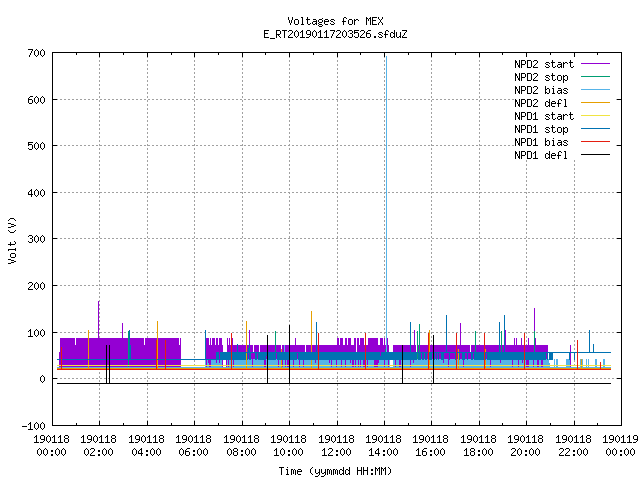The height and width of the screenshot is (480, 640).
Task: Click the x-axis tick label 190118 00:00
Action: (51, 446)
